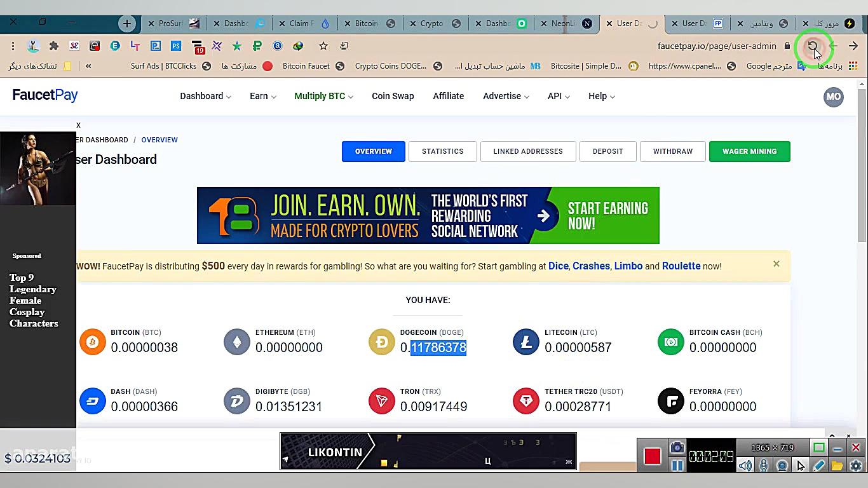Toggle mouse cursor capture in recorder
868x488 pixels.
pyautogui.click(x=801, y=465)
